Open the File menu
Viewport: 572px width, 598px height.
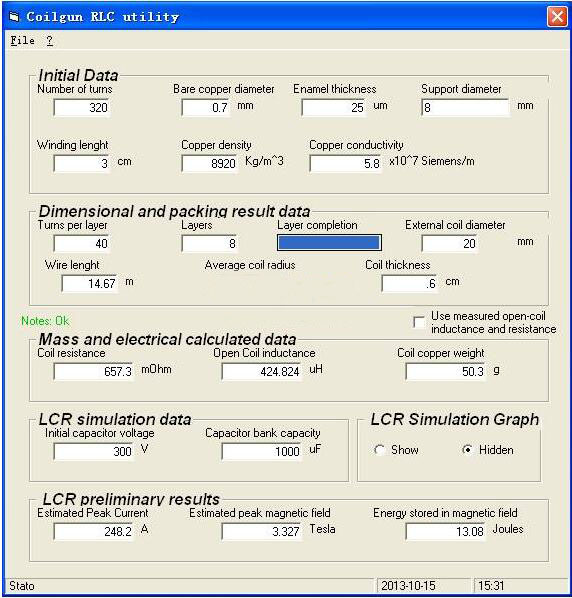pos(22,40)
